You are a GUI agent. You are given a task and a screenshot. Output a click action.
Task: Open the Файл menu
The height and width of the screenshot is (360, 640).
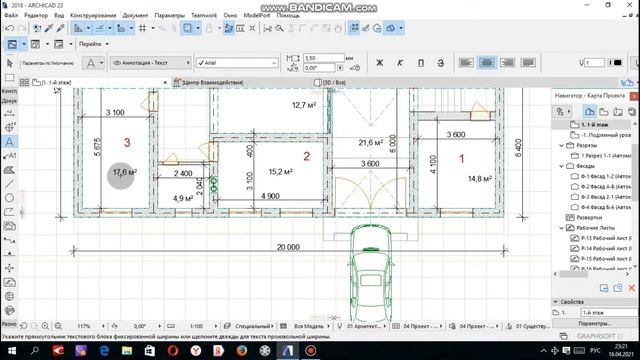(x=11, y=15)
